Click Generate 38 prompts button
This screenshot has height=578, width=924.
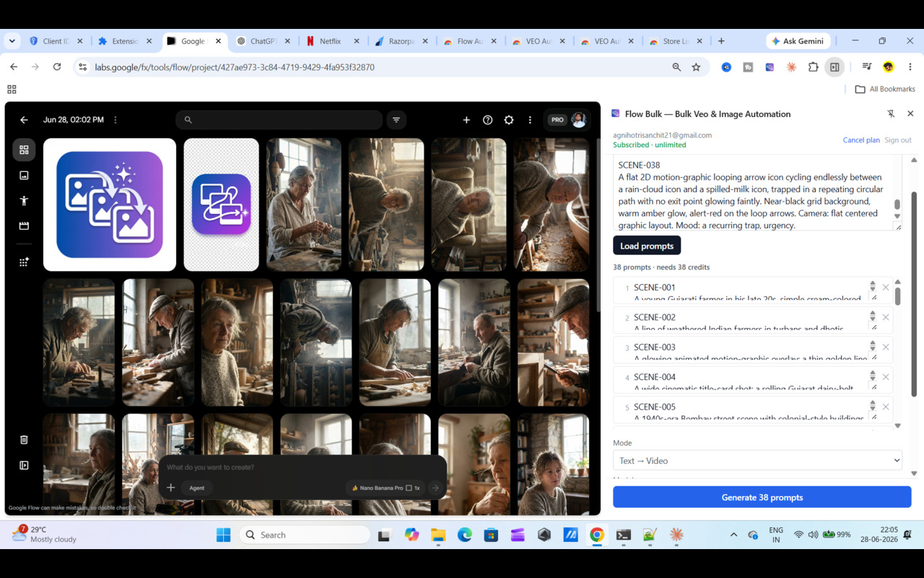pyautogui.click(x=762, y=497)
